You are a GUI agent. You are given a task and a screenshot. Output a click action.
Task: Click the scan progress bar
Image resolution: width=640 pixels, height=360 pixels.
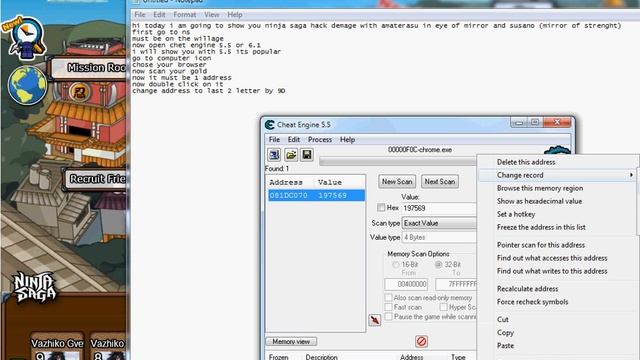[x=398, y=162]
